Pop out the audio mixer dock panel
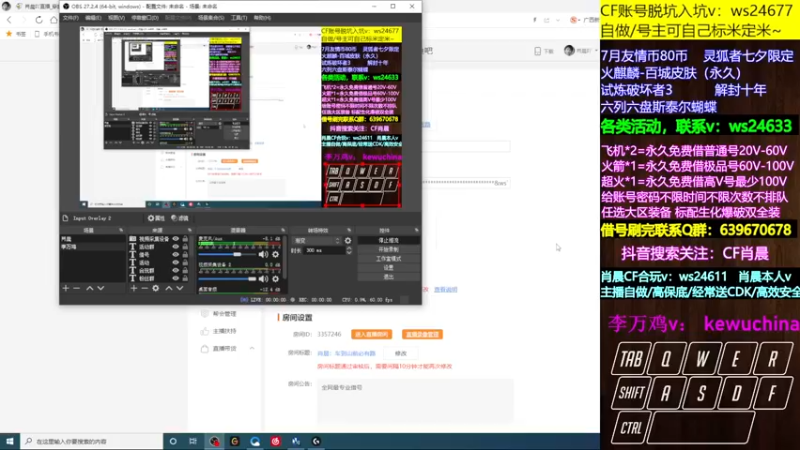 [283, 231]
